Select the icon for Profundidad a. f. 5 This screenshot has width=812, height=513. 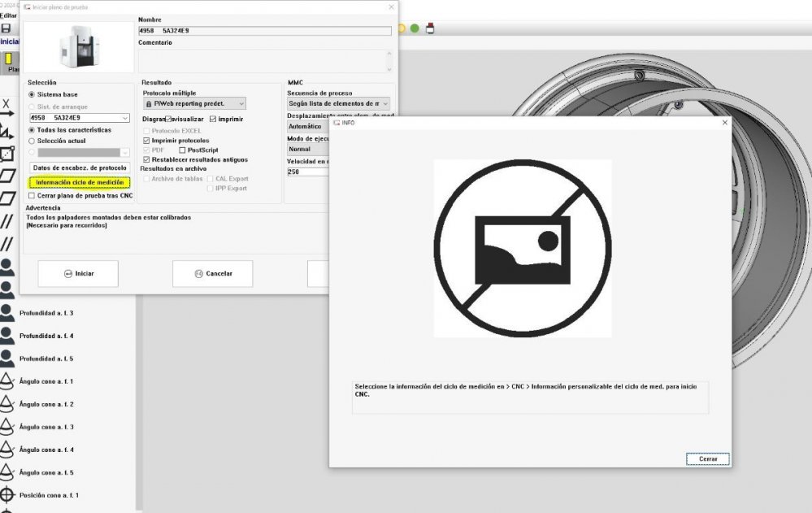tap(7, 359)
